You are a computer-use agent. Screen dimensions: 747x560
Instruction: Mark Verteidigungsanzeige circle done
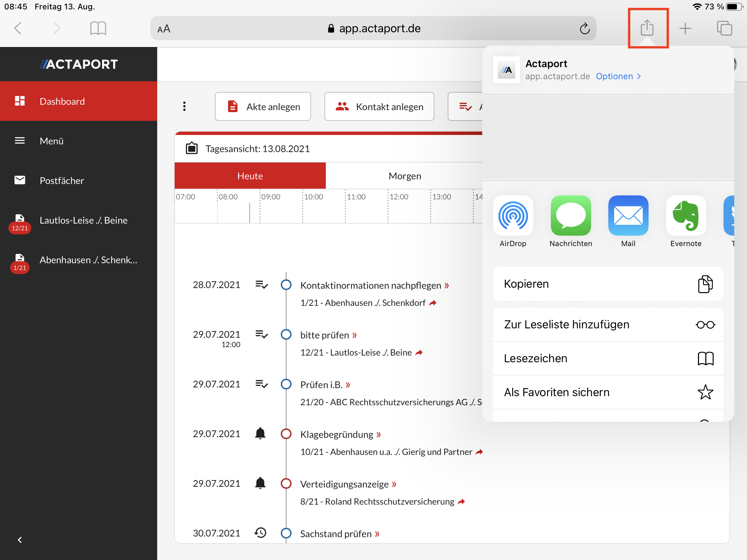[286, 483]
